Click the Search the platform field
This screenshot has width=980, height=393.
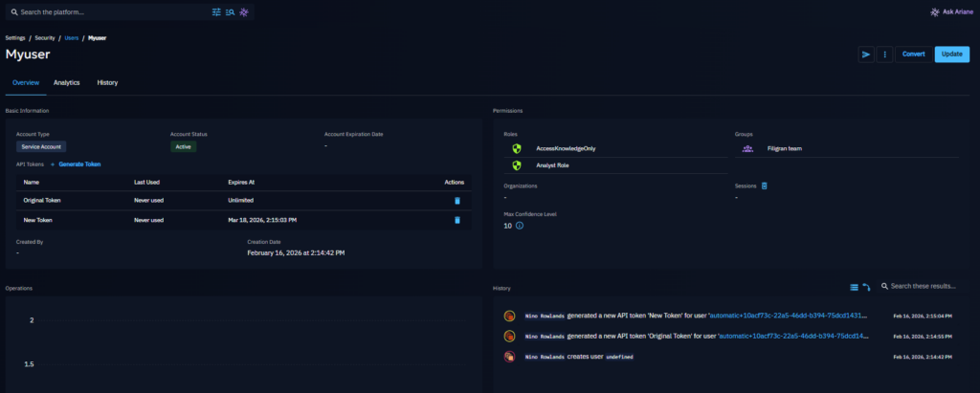(x=105, y=12)
